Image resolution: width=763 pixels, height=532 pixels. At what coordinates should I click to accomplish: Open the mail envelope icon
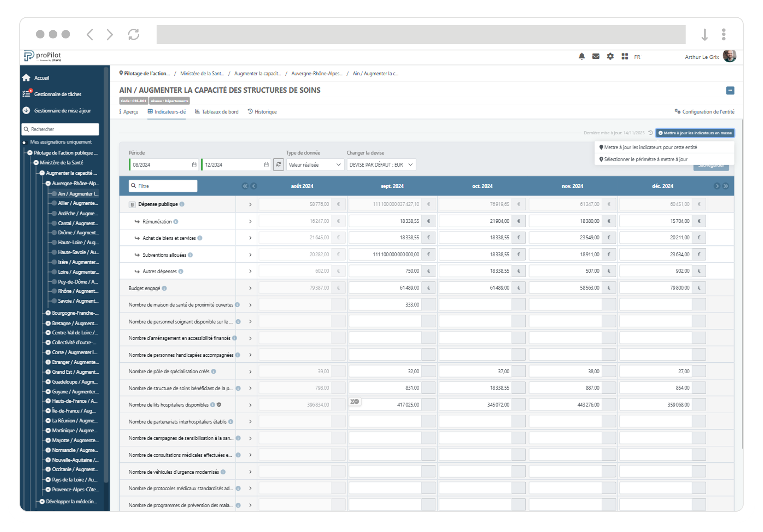pos(596,57)
